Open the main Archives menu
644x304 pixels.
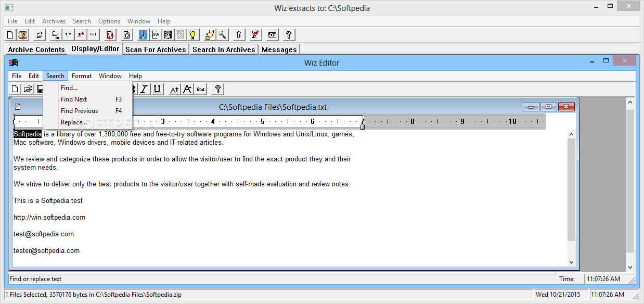coord(54,21)
